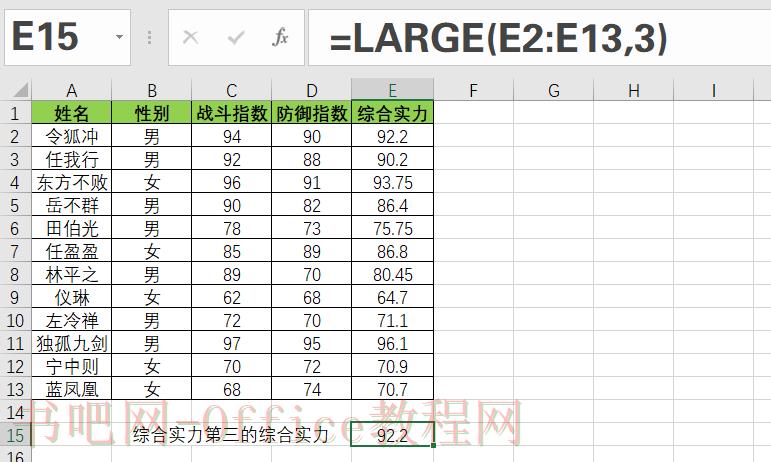The width and height of the screenshot is (771, 462).
Task: Select column D header
Action: 312,90
